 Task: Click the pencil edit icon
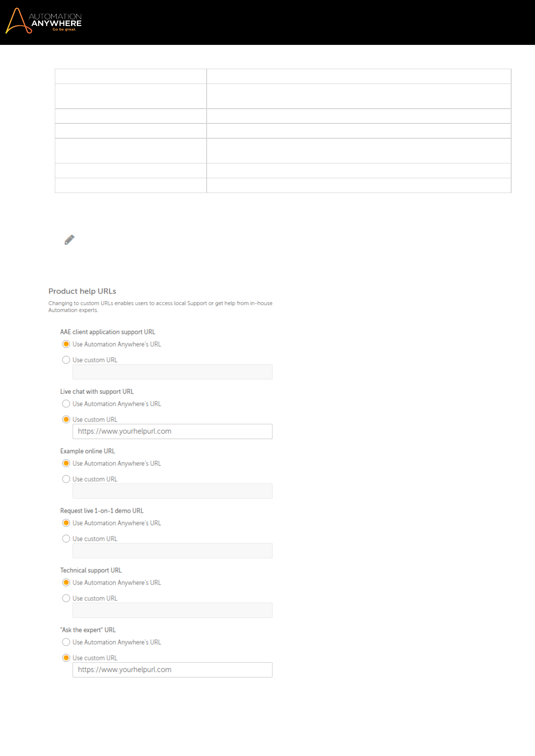click(69, 240)
